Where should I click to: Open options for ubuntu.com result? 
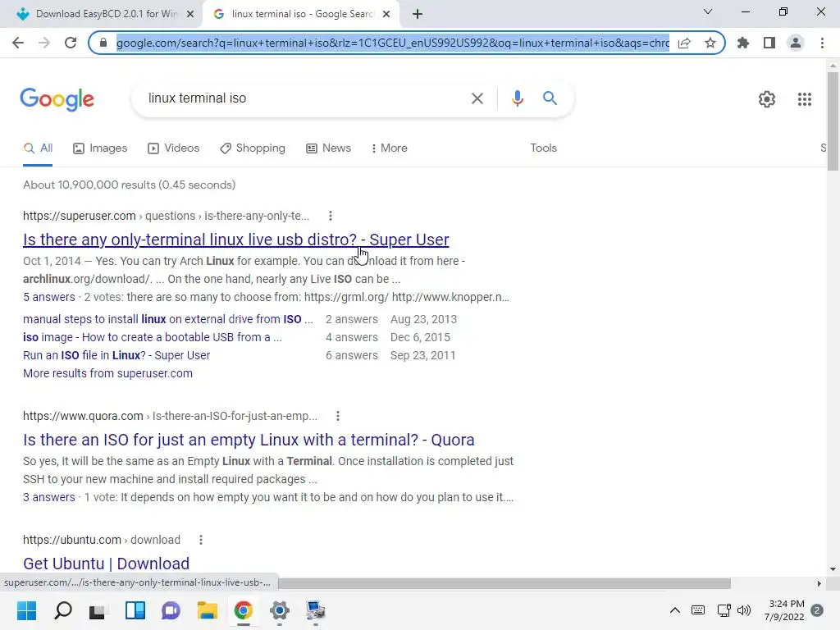(201, 540)
